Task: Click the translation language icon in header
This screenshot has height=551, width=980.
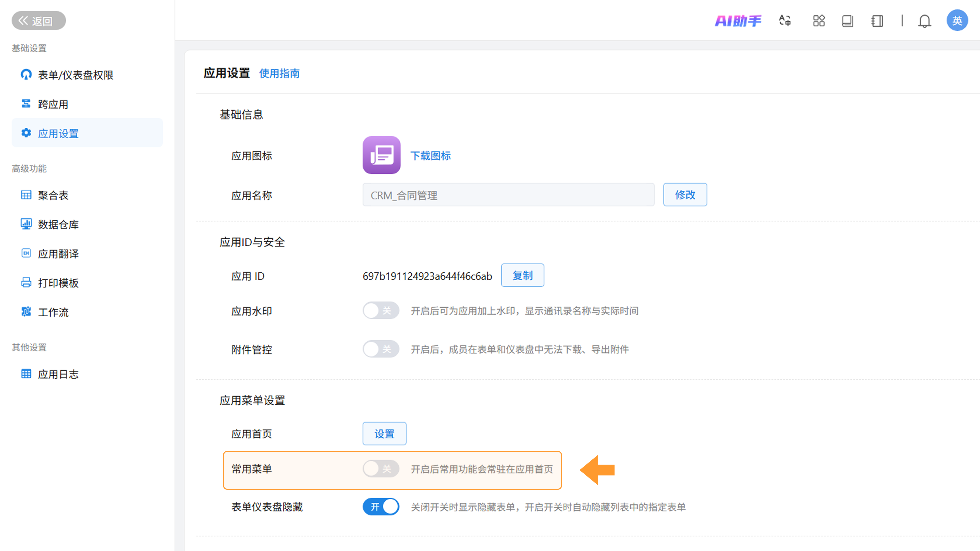Action: 785,20
